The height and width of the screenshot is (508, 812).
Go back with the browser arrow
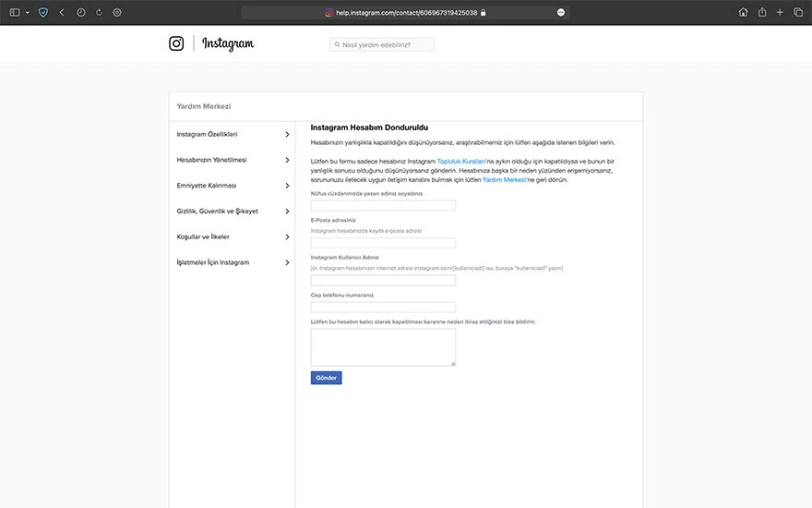[x=62, y=12]
